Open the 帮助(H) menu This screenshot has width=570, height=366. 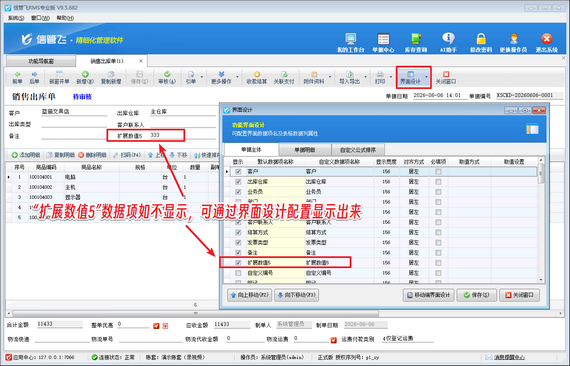(x=65, y=18)
